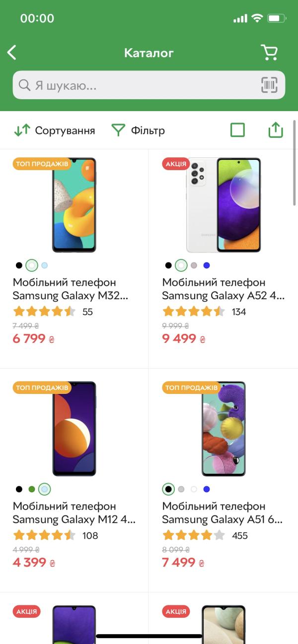This screenshot has height=644, width=298.
Task: Select black color for Galaxy M32
Action: [x=19, y=265]
